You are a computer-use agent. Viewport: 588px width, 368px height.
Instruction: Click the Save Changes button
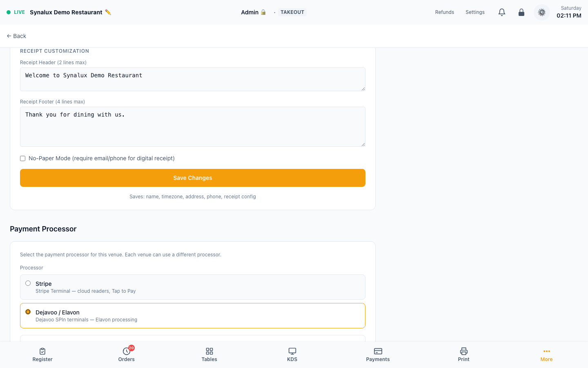coord(193,178)
